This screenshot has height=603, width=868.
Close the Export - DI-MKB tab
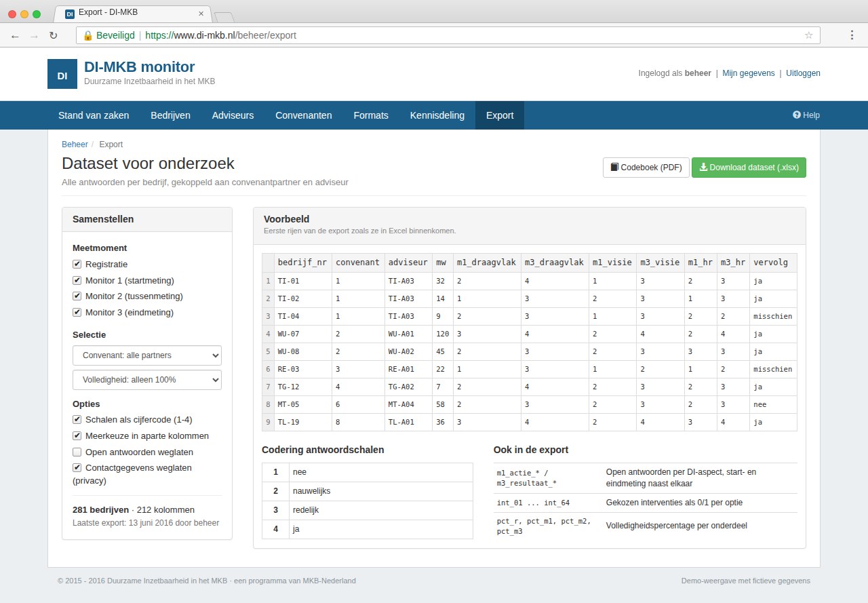pyautogui.click(x=201, y=13)
